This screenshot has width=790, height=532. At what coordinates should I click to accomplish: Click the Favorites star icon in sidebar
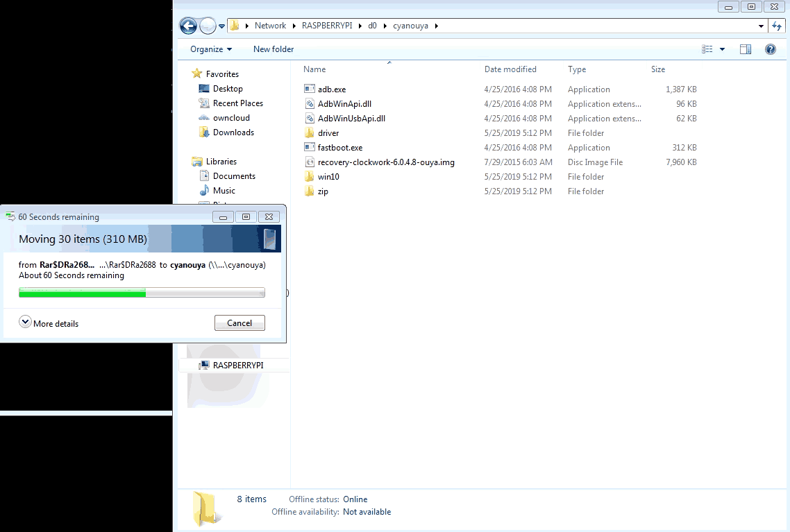pos(197,74)
